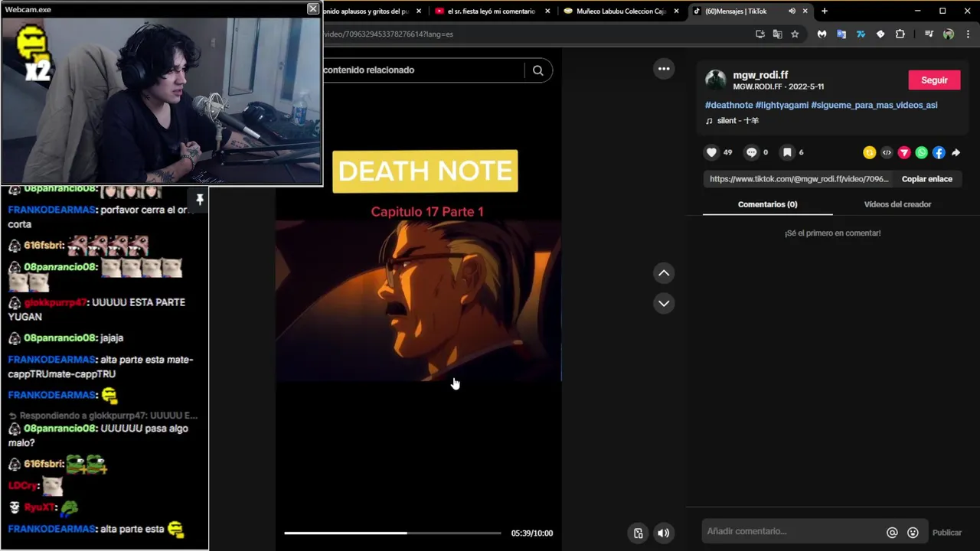Open comments via speech bubble icon
The image size is (980, 551).
coord(751,152)
